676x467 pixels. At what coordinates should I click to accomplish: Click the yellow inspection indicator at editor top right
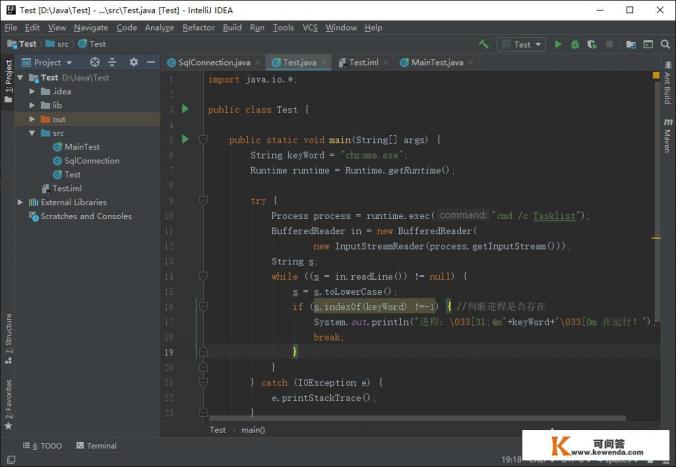click(656, 75)
